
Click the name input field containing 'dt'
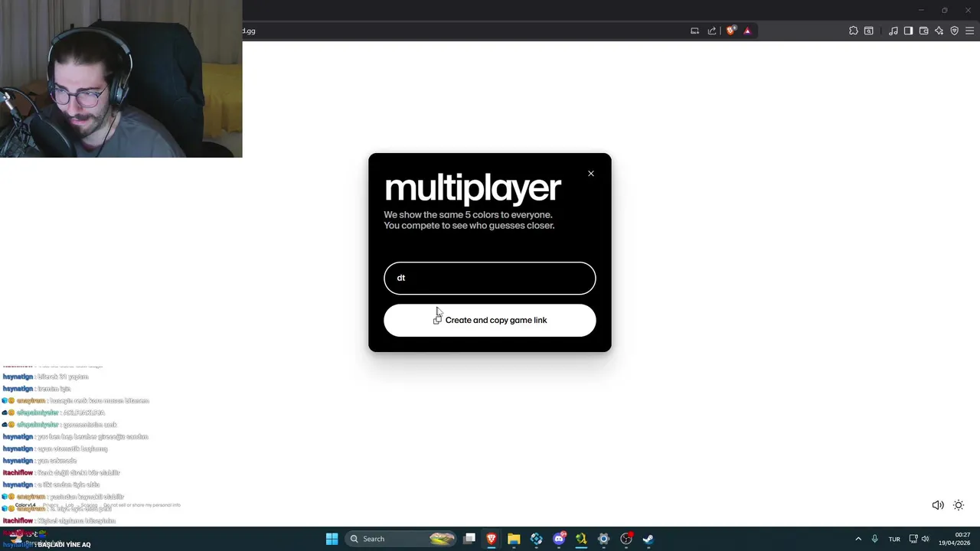(490, 279)
